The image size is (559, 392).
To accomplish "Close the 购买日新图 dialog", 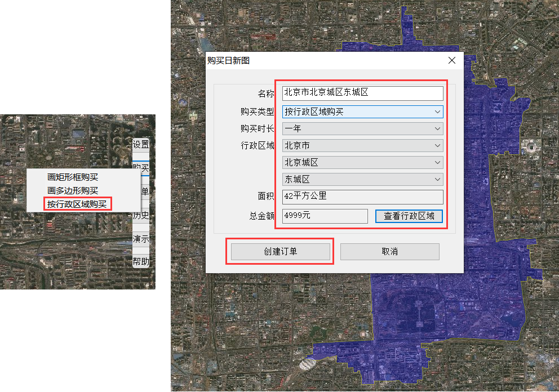I will [452, 61].
